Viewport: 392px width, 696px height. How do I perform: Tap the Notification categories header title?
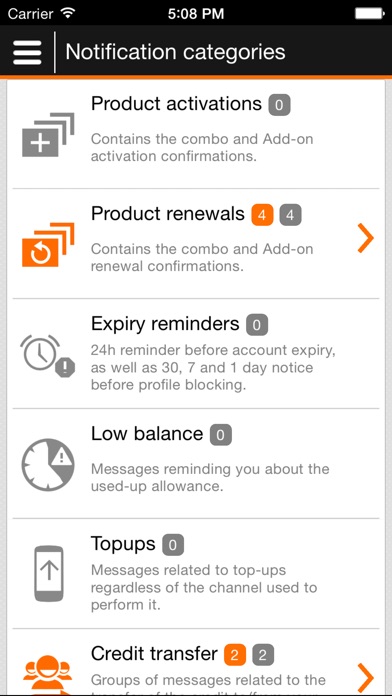175,52
